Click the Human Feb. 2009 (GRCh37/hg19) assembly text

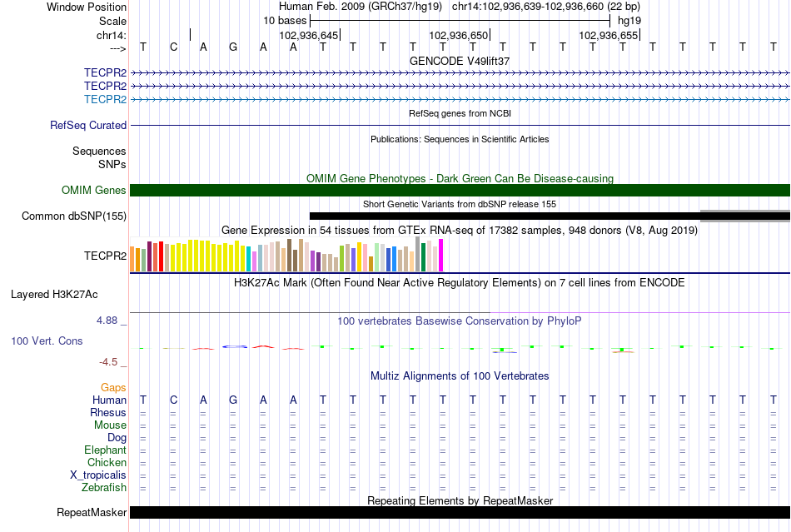click(361, 7)
